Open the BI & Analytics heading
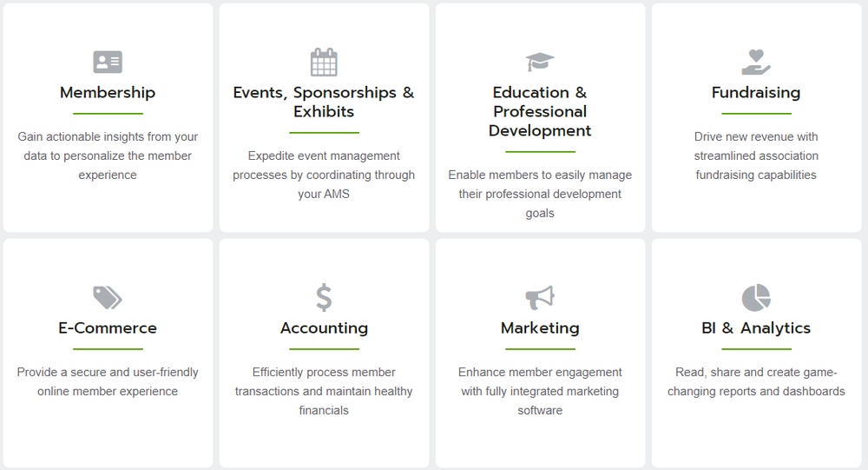 coord(756,328)
